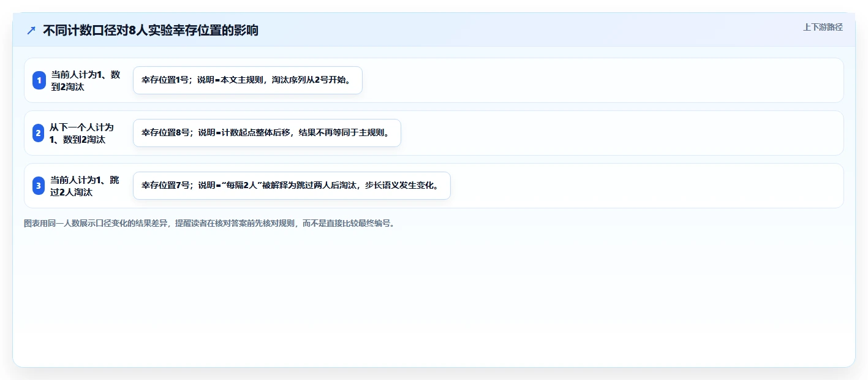Click the label 当前人计为1、数到2淘汰
868x380 pixels.
[86, 80]
